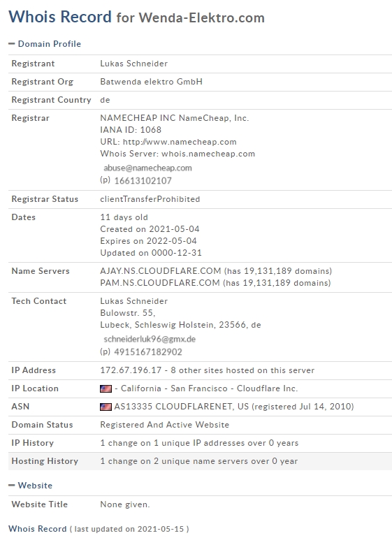Open 8 other sites hosted link
Screen dimensions: 392x538
click(x=242, y=370)
